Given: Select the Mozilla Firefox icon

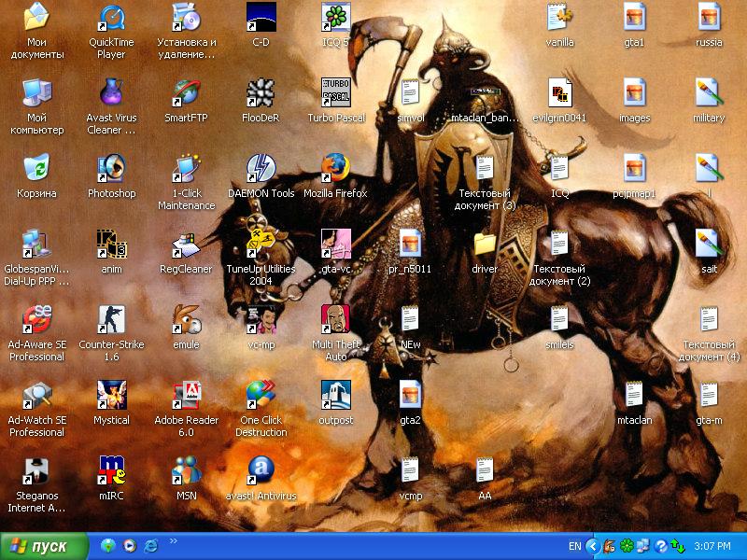Looking at the screenshot, I should 335,169.
